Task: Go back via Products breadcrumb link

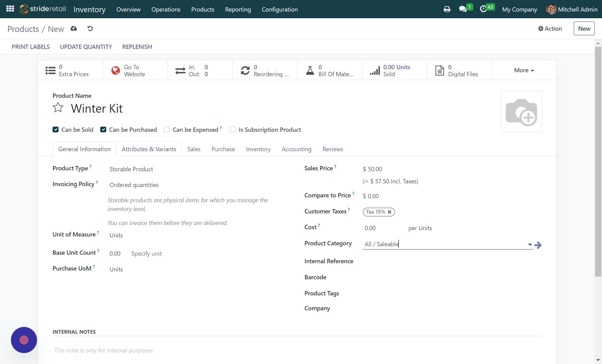Action: tap(23, 29)
